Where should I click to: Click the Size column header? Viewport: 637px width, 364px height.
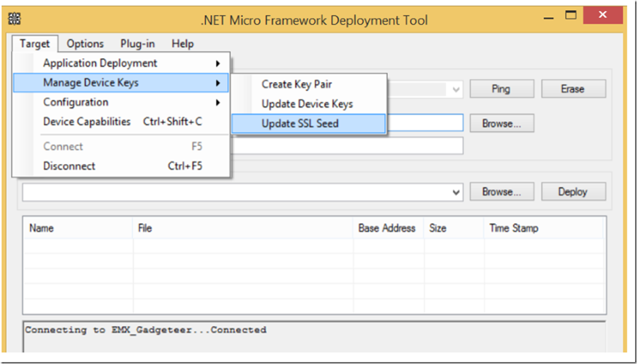point(454,228)
